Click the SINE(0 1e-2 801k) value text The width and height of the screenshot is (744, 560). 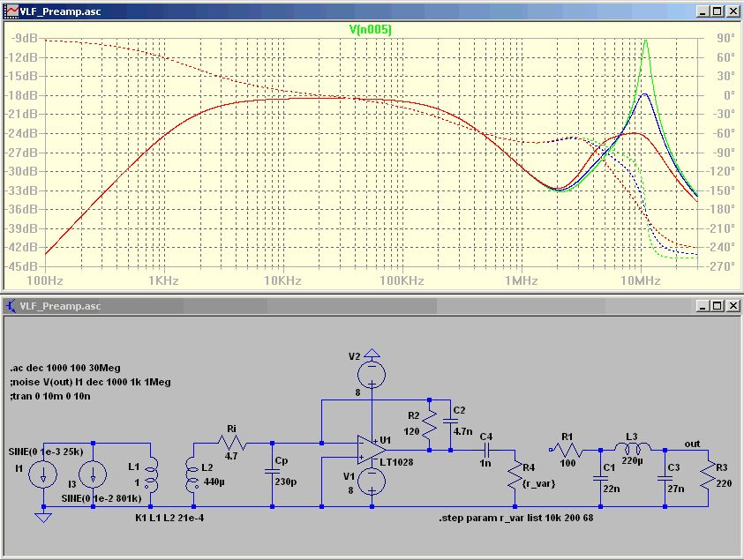(x=101, y=498)
